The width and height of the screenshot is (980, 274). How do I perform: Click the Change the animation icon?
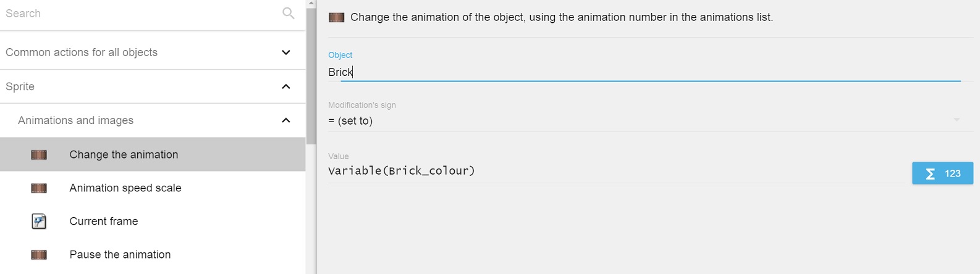[x=39, y=155]
